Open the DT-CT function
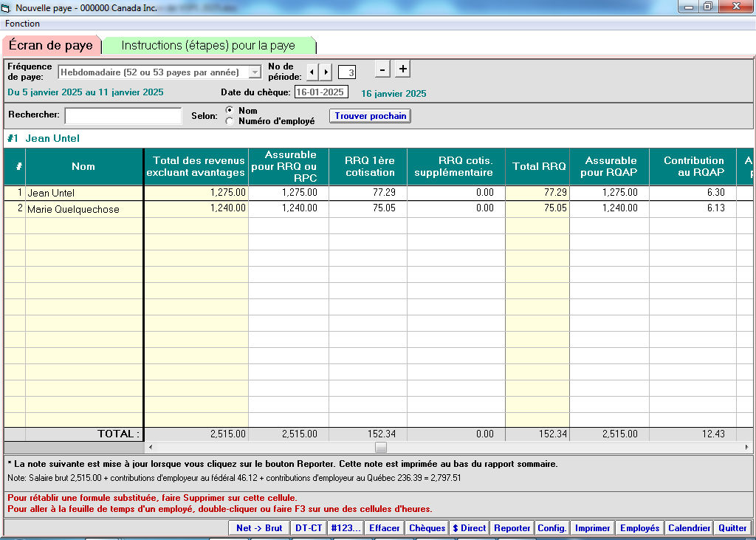Viewport: 756px width, 540px height. [308, 528]
